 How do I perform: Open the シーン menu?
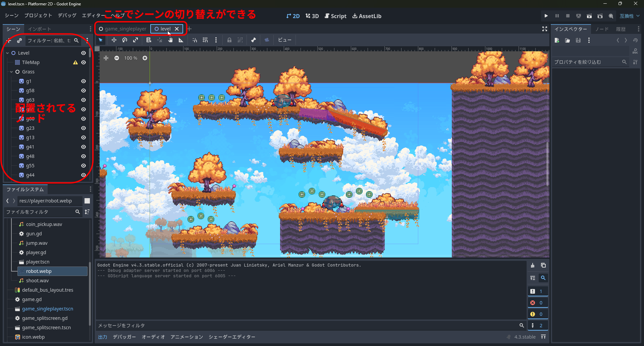tap(12, 15)
